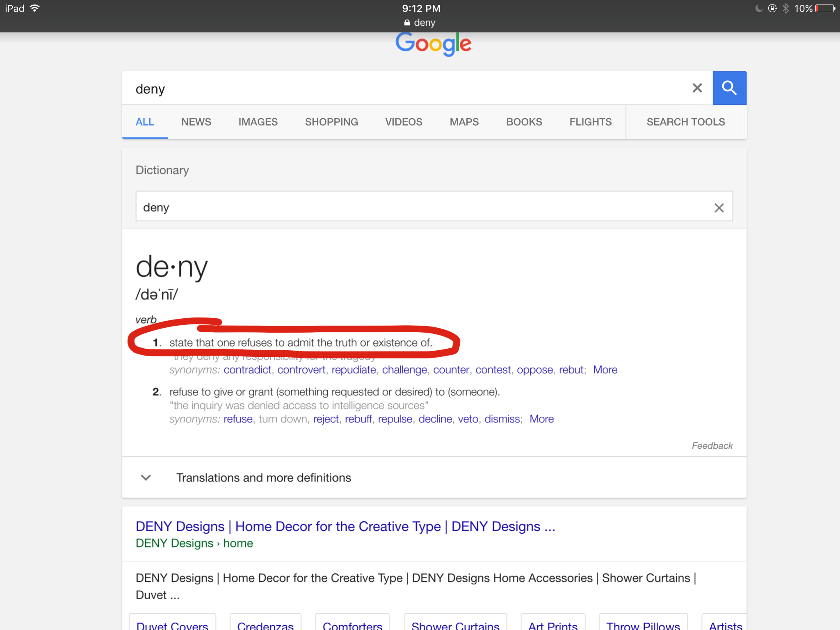This screenshot has width=840, height=630.
Task: Clear the main search box text
Action: pos(697,88)
